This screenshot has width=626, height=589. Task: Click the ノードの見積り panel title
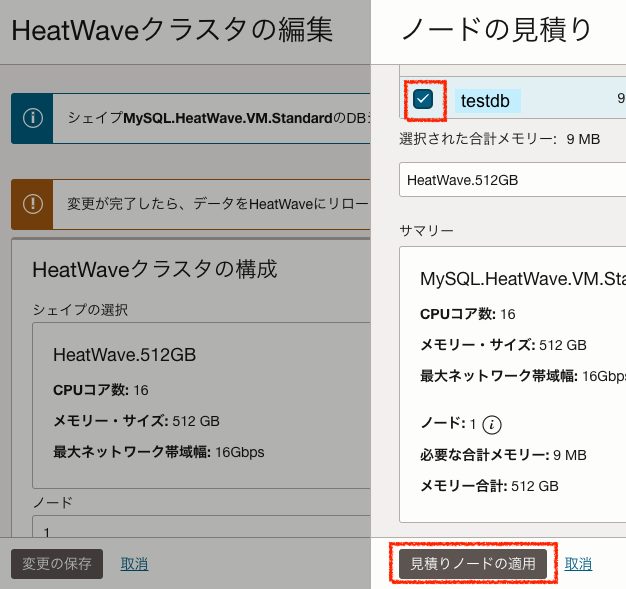pos(496,30)
